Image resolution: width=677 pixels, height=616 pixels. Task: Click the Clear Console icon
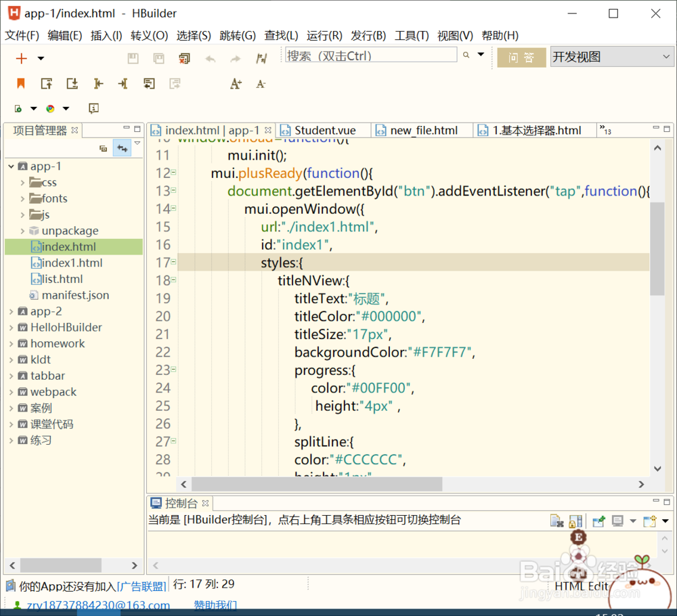[557, 521]
